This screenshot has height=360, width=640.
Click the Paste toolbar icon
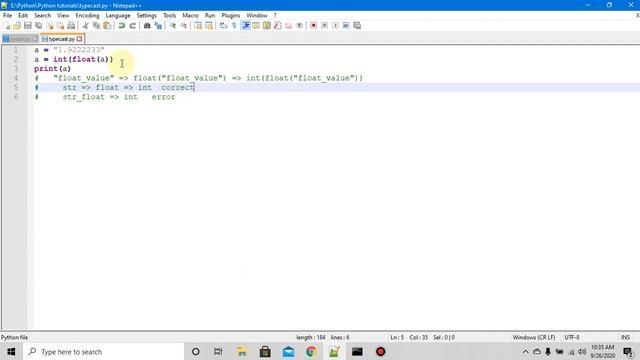pos(107,26)
